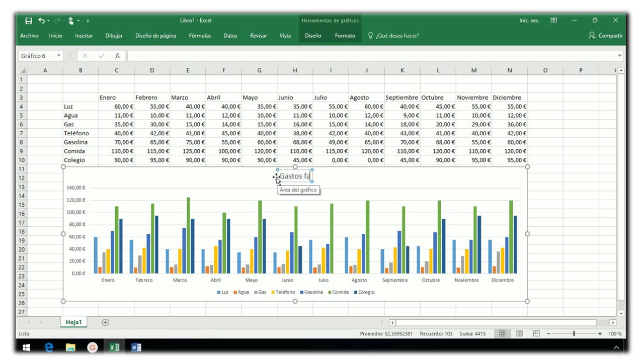Switch to the Inicio ribbon tab

56,36
